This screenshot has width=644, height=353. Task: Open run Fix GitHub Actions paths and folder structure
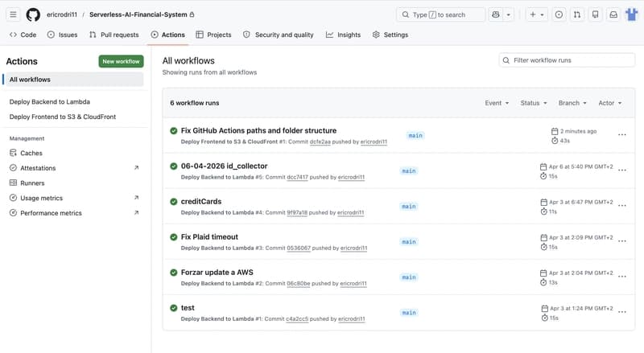tap(258, 130)
